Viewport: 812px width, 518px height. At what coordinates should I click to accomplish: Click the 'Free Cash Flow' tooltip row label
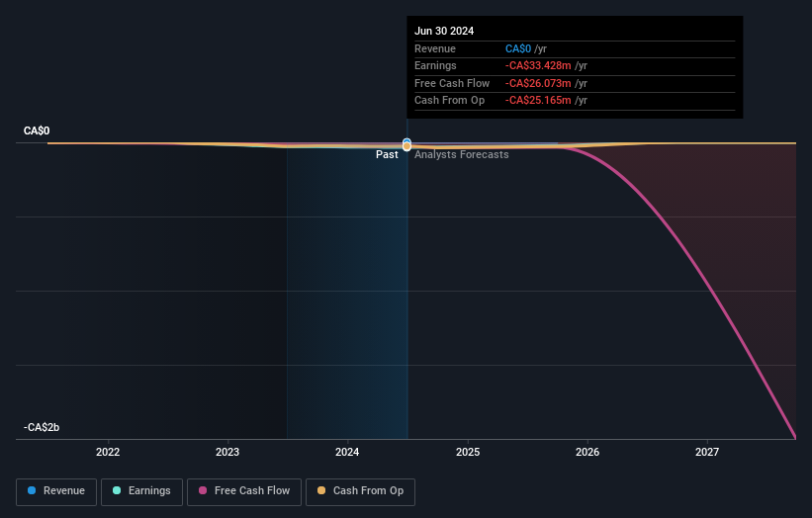click(x=452, y=83)
